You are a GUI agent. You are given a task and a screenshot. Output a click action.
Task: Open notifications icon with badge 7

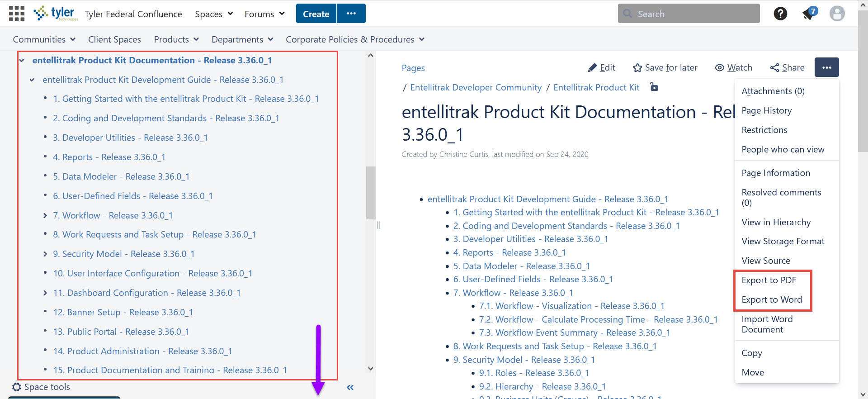point(809,13)
